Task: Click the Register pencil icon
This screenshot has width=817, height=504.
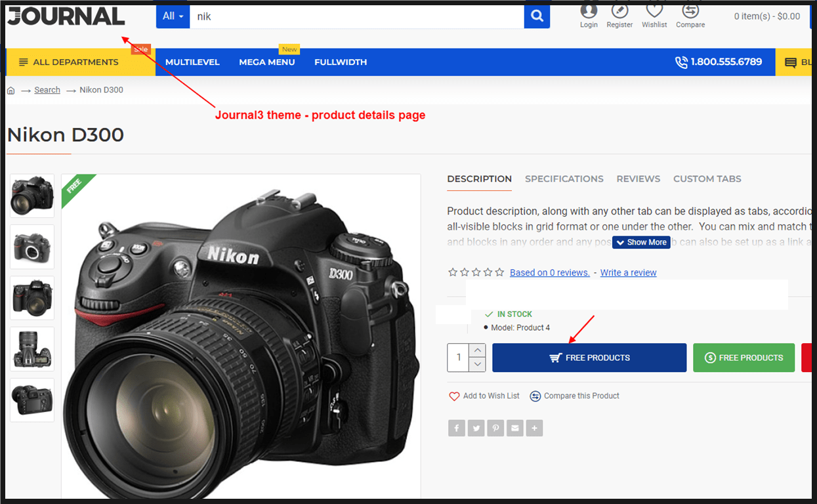Action: click(619, 11)
